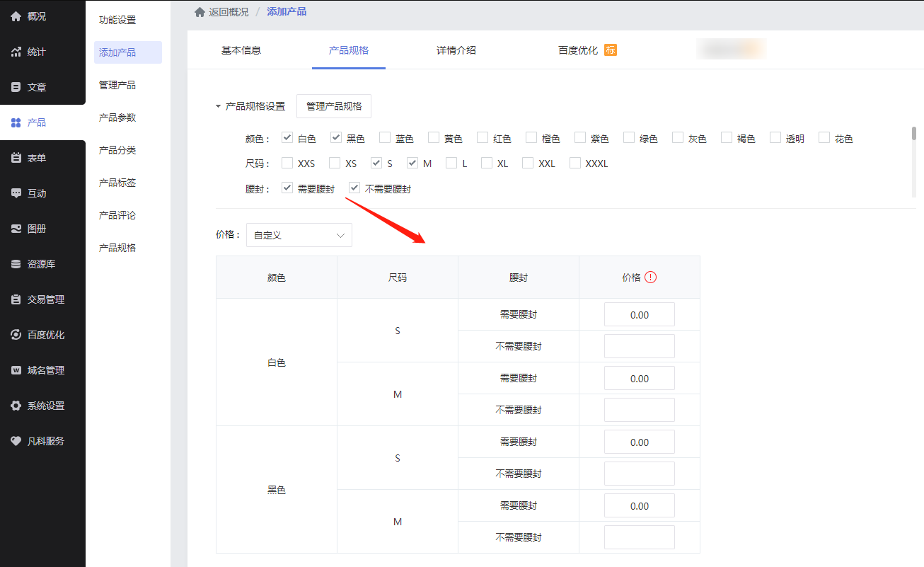Image resolution: width=924 pixels, height=567 pixels.
Task: Click the 颜色 column header
Action: (x=277, y=277)
